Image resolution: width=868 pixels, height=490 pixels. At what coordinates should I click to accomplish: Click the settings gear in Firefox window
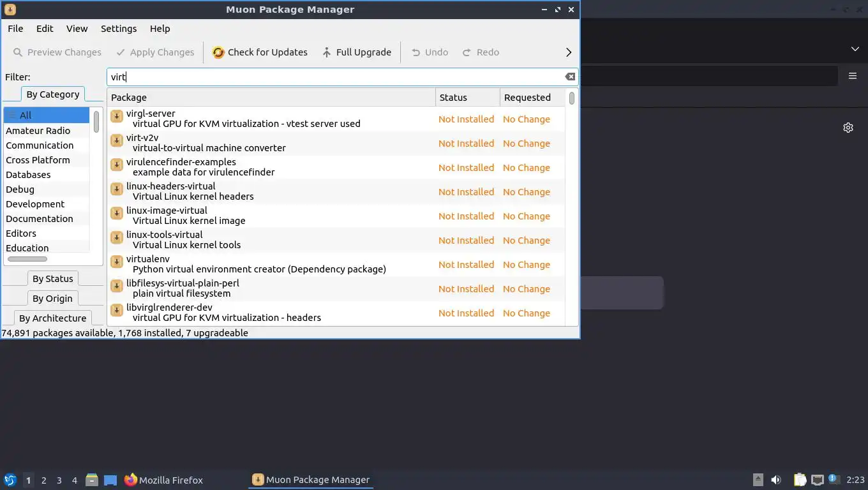[x=848, y=128]
